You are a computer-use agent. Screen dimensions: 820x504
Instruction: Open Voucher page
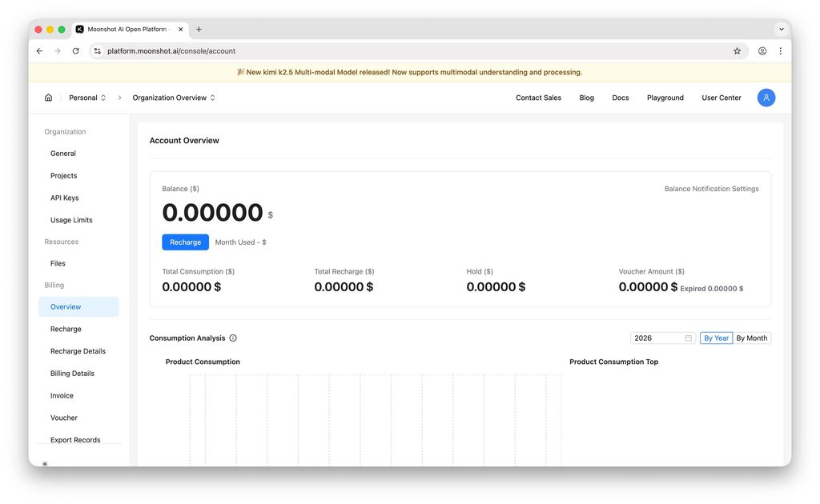pyautogui.click(x=78, y=418)
